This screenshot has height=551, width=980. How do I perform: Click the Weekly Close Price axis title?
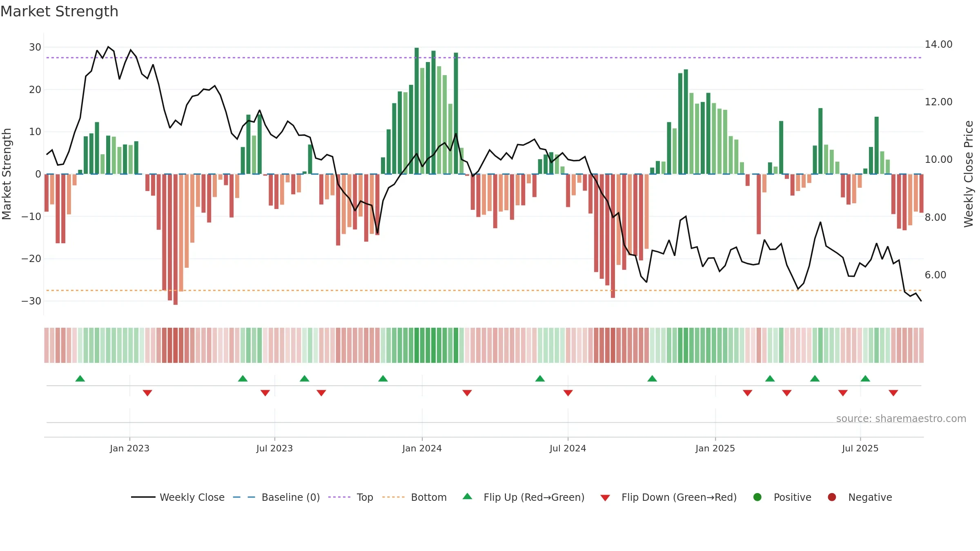969,174
